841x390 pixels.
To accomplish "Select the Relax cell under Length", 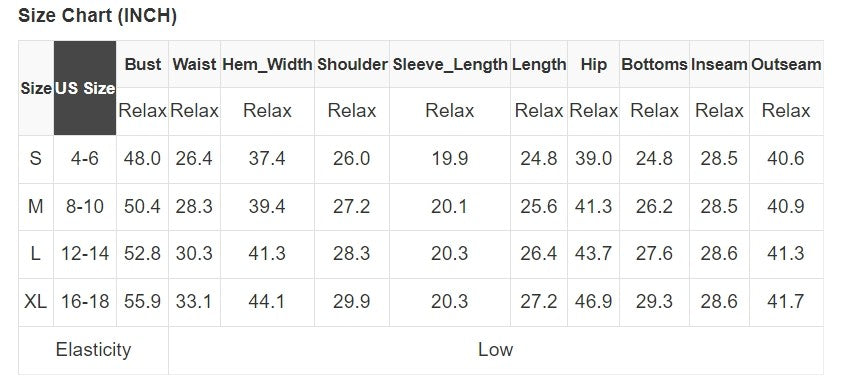I will [x=538, y=111].
